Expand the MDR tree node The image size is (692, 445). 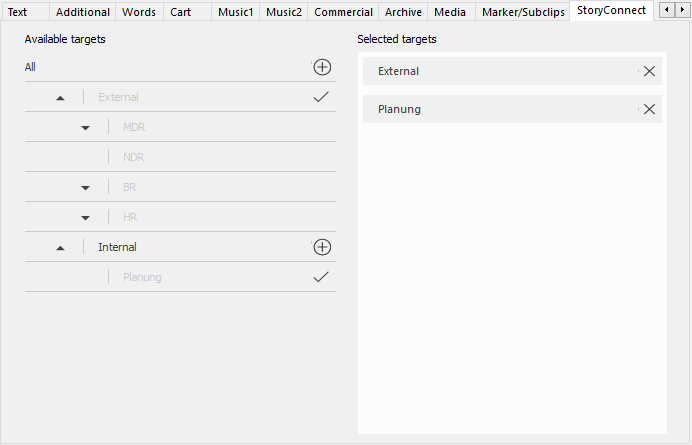[x=85, y=128]
